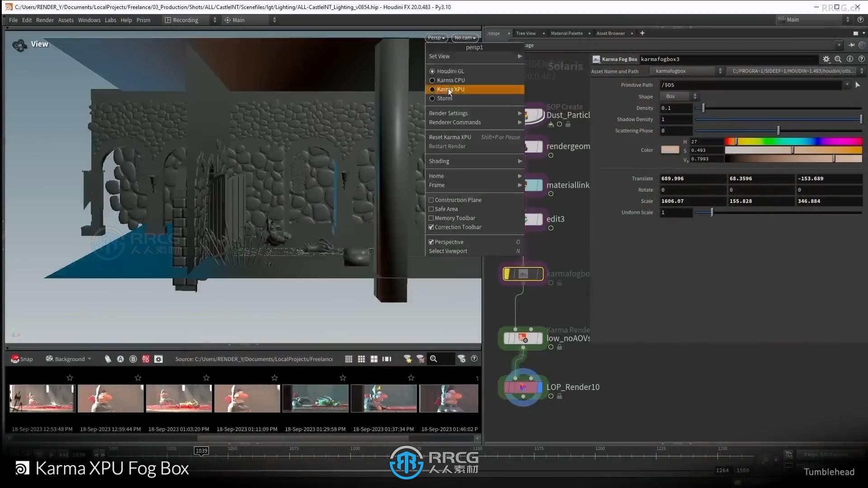Enable Safe Area checkbox

(x=431, y=209)
